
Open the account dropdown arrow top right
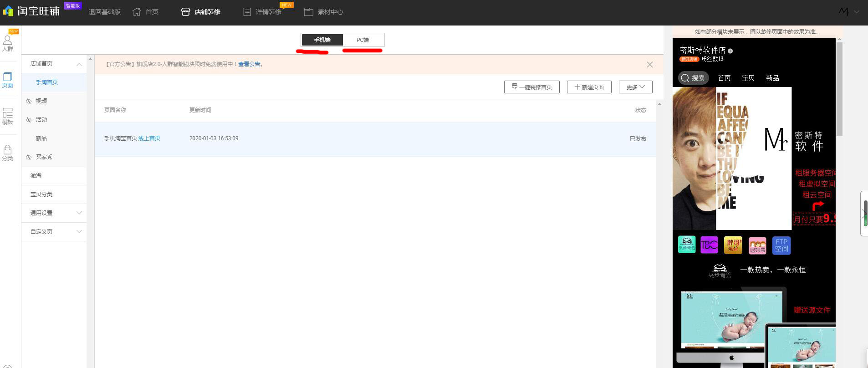point(857,12)
